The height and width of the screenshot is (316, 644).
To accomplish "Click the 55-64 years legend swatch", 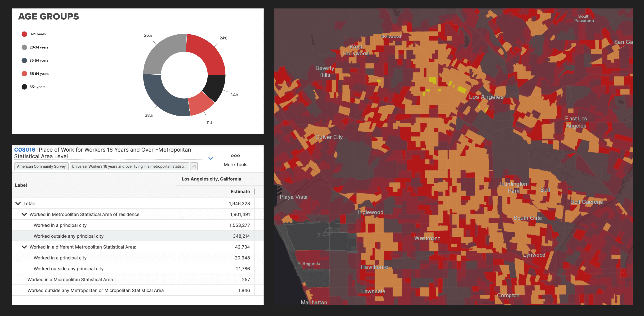I will click(x=24, y=74).
